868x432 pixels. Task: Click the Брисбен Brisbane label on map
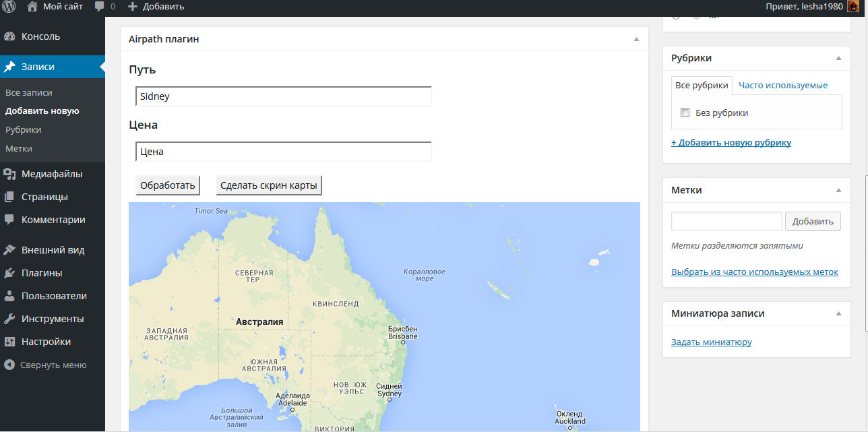coord(402,332)
